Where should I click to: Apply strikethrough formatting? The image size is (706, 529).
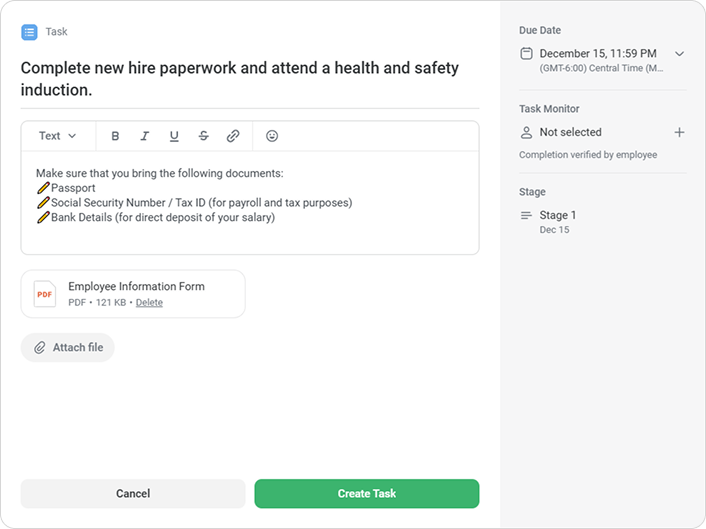tap(204, 136)
